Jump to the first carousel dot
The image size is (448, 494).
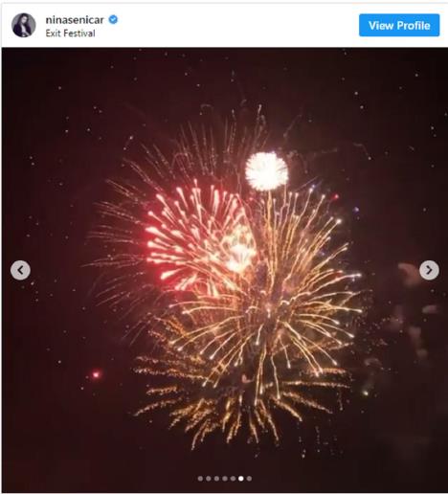200,479
